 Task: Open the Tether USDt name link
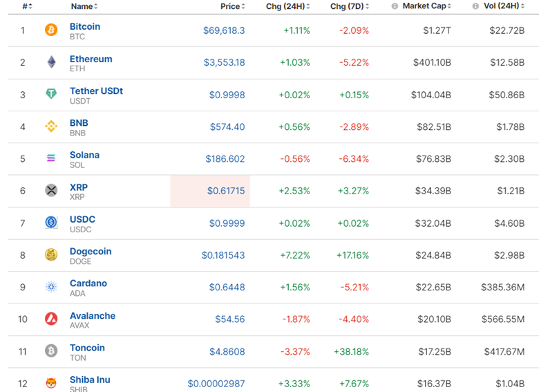(x=96, y=91)
